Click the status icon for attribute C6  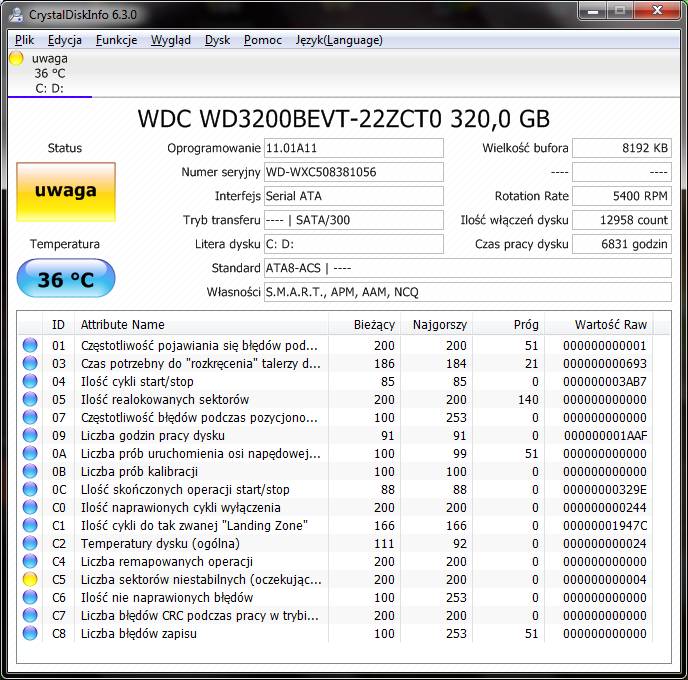click(x=30, y=597)
